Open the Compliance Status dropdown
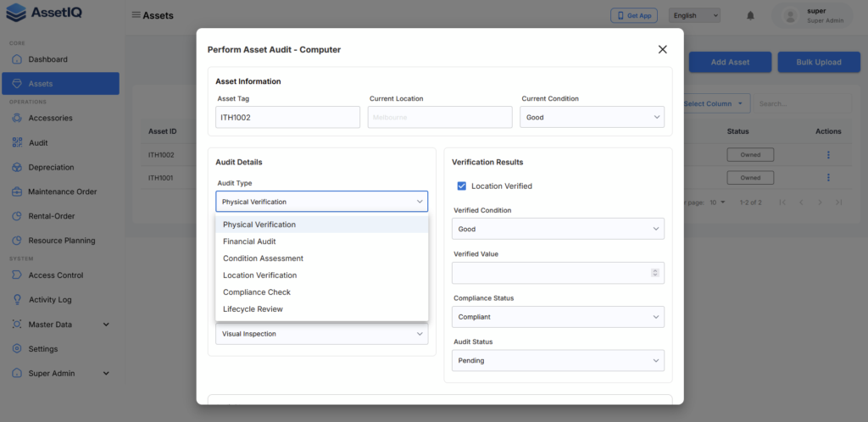This screenshot has width=868, height=422. coord(558,317)
